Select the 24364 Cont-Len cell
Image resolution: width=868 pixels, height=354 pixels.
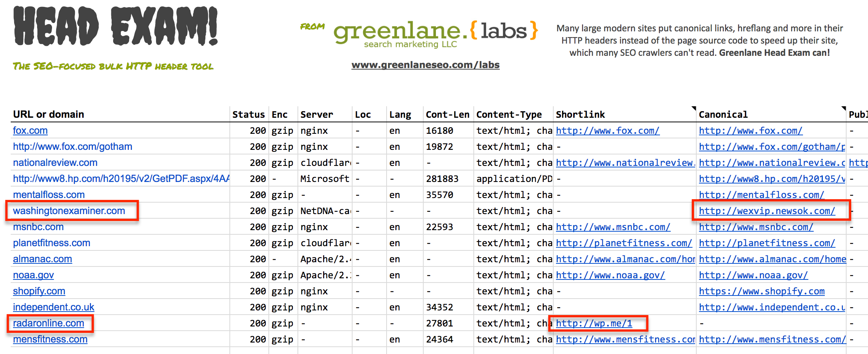[x=439, y=339]
